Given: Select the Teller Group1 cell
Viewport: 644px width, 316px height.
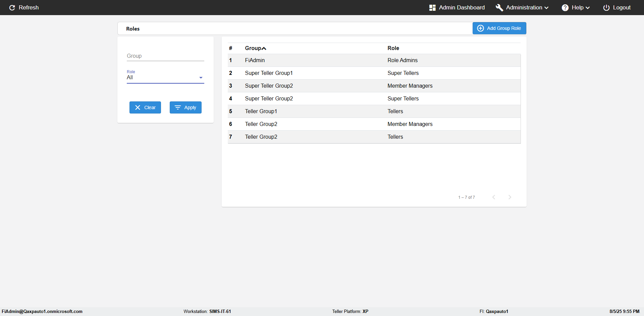Looking at the screenshot, I should (x=261, y=111).
